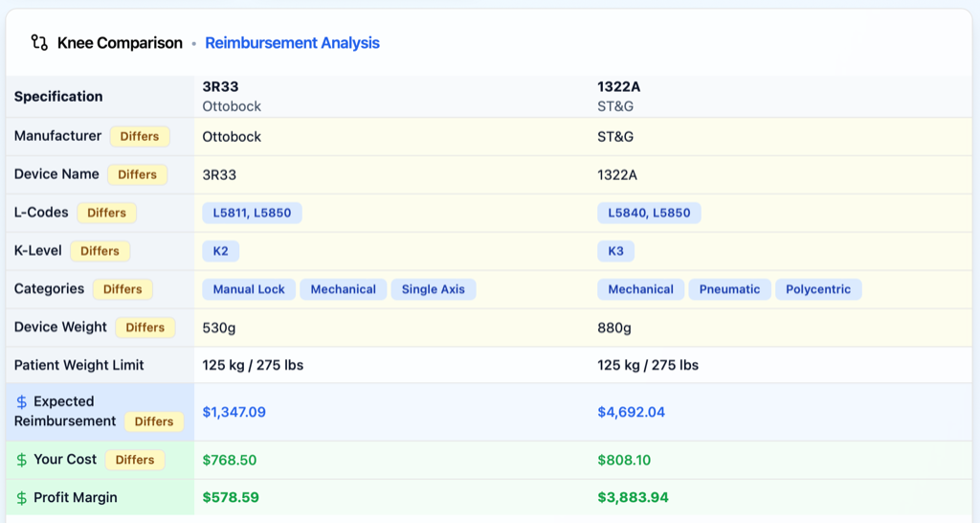Click the Device Name row label

(56, 174)
